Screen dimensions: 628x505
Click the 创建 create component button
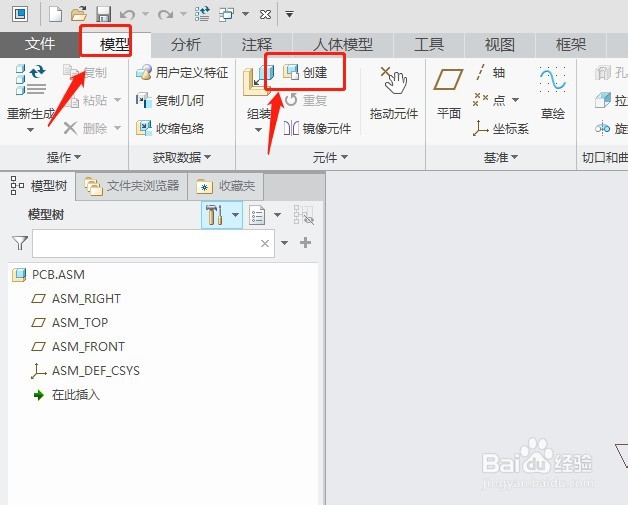click(x=305, y=72)
